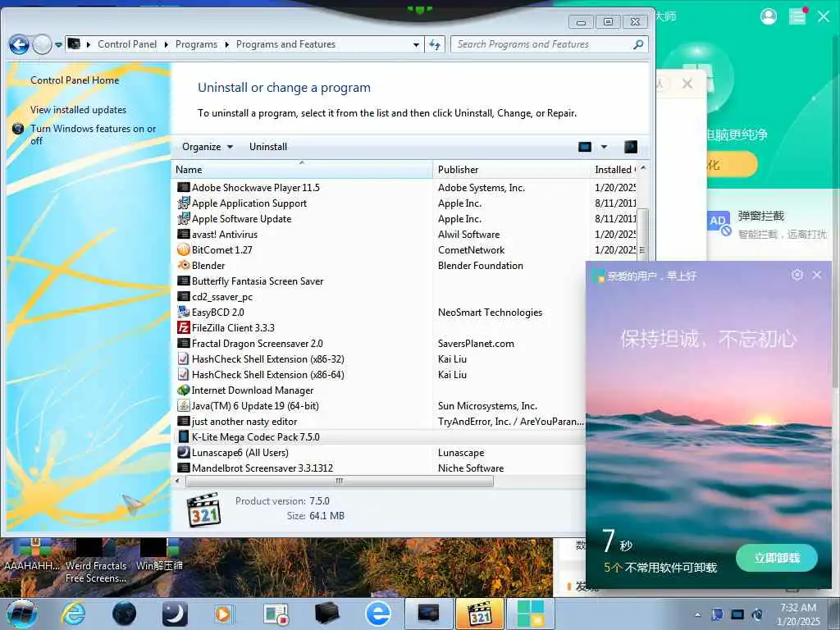Select Java(TM) 6 Update 19 icon
The height and width of the screenshot is (630, 840).
click(x=184, y=405)
